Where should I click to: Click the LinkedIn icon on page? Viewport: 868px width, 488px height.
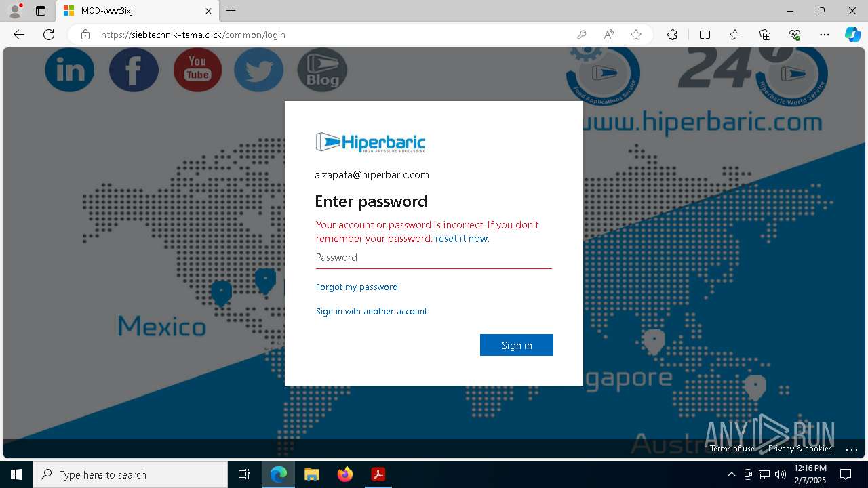[x=69, y=69]
